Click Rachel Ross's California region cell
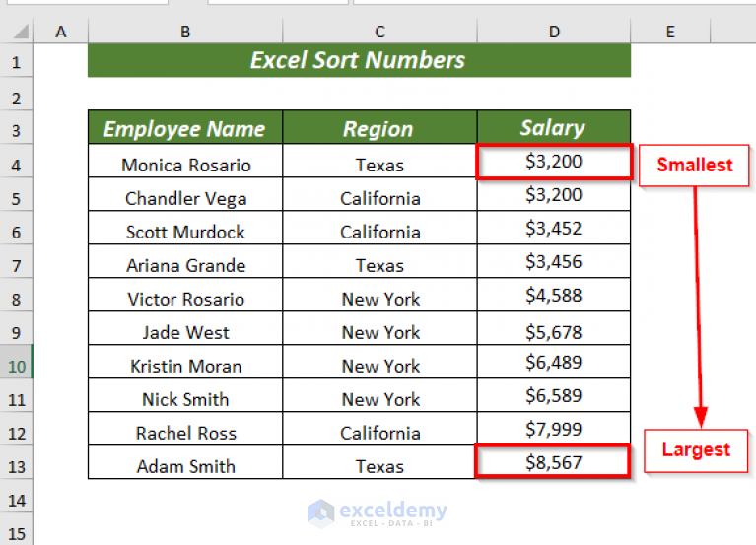 tap(379, 433)
